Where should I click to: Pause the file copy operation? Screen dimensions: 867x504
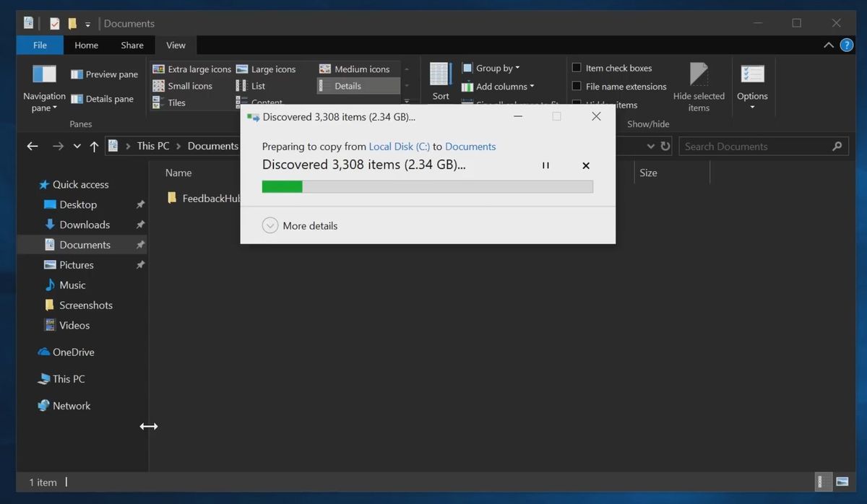[x=545, y=165]
